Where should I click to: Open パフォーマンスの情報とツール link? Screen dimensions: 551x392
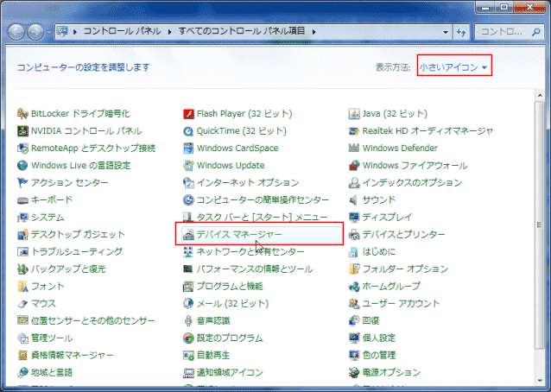(255, 269)
